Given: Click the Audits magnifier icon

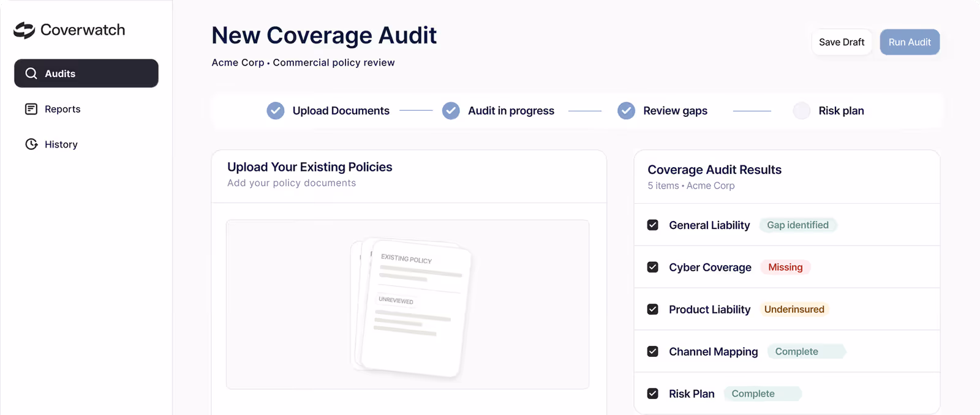Looking at the screenshot, I should pos(31,73).
